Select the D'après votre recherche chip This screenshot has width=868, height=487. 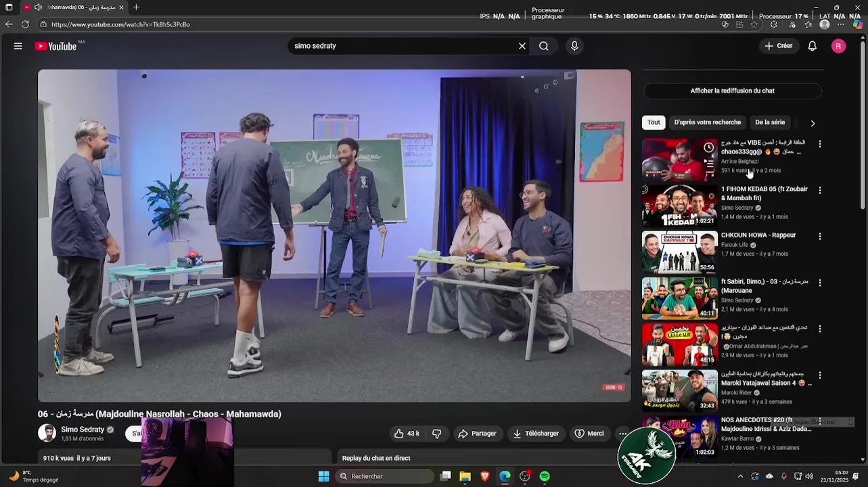(x=708, y=122)
